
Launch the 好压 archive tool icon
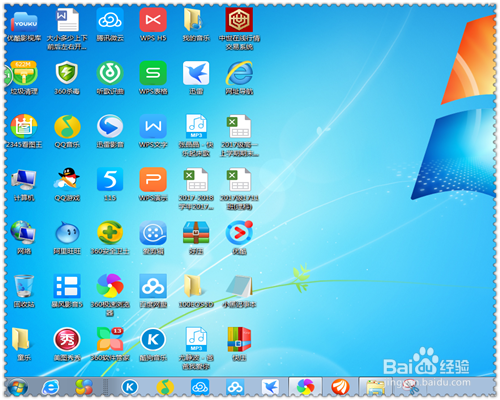tap(196, 233)
